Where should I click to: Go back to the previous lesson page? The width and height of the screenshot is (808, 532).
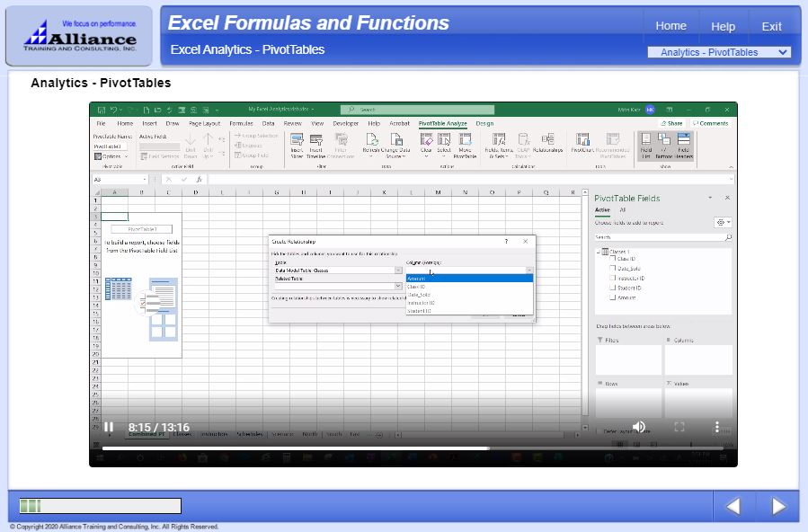point(733,506)
